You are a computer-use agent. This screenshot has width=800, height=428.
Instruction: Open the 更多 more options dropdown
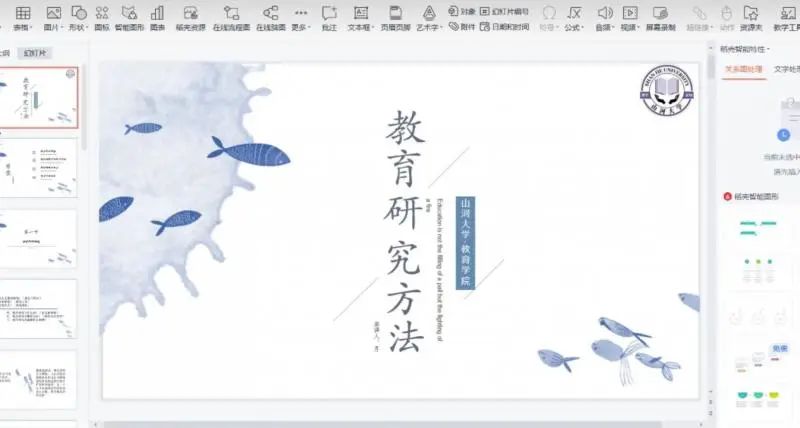(301, 17)
